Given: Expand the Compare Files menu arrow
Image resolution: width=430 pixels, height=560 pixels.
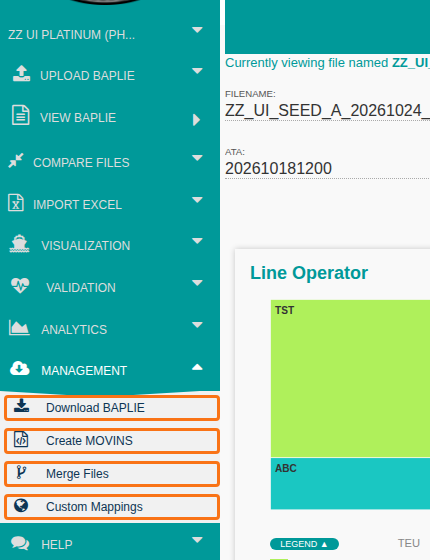Looking at the screenshot, I should (197, 158).
